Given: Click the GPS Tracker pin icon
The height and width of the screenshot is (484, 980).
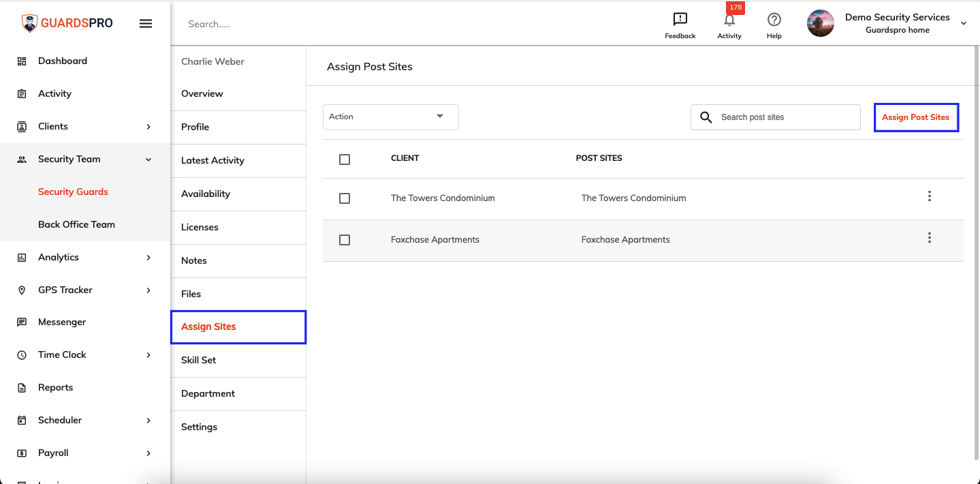Looking at the screenshot, I should click(22, 290).
